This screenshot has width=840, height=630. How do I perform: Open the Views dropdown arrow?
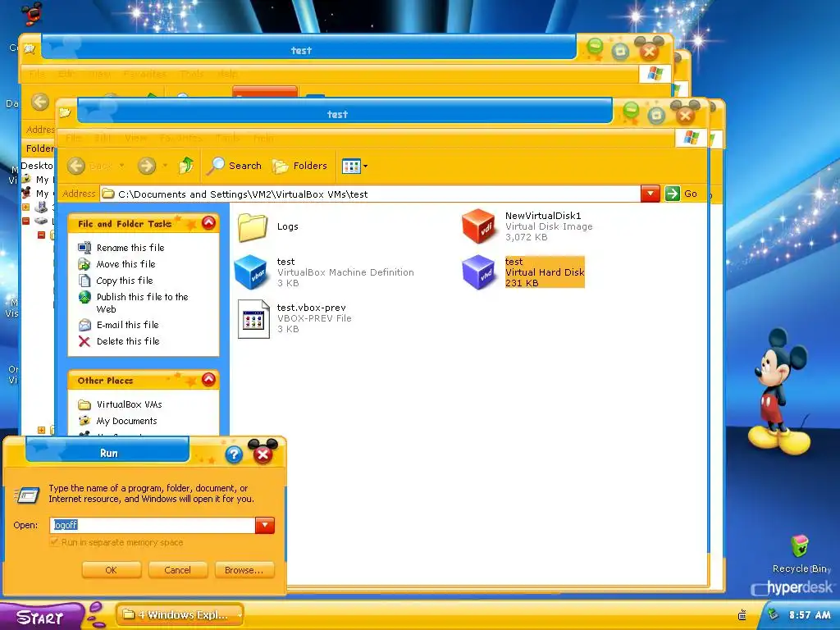pos(365,166)
